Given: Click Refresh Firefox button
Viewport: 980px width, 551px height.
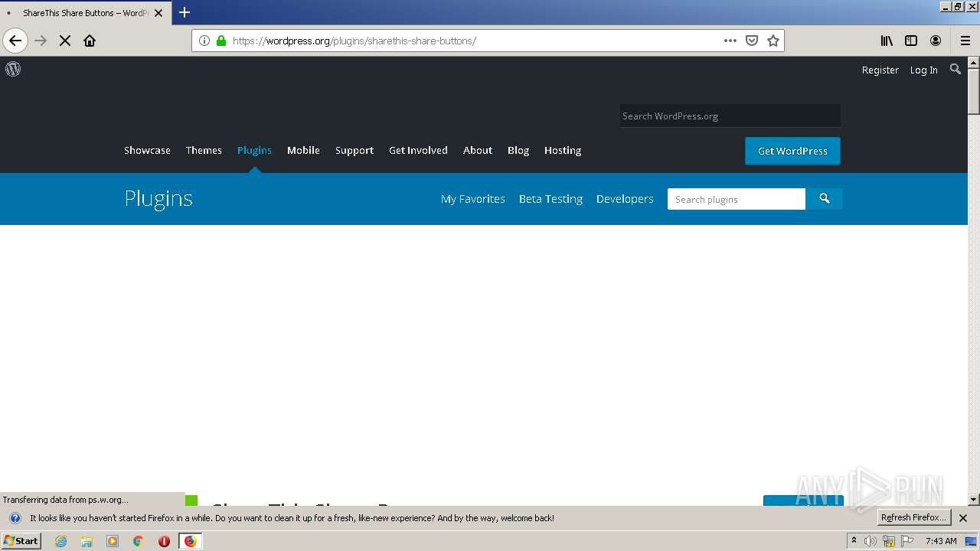Looking at the screenshot, I should (913, 518).
